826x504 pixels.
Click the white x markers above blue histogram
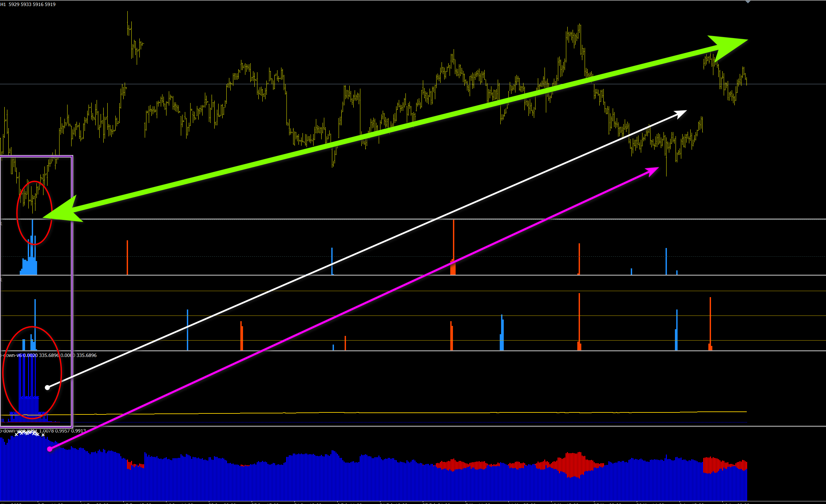[30, 433]
